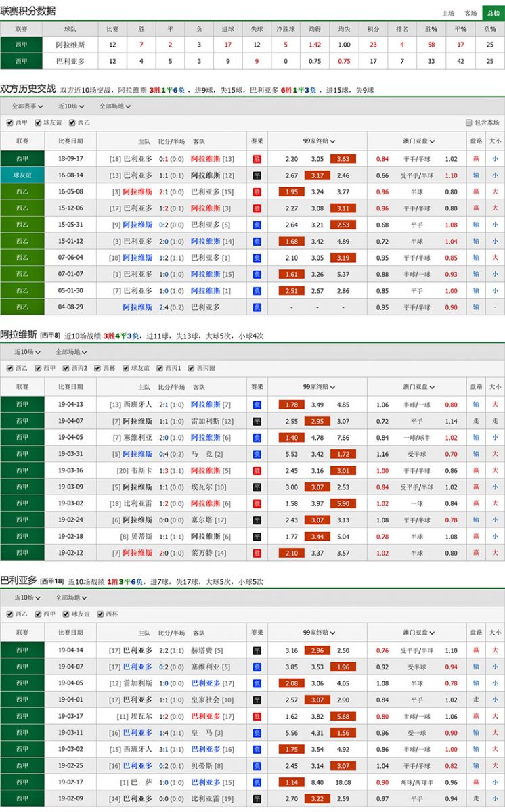
Task: Click highlighted odds 5.90 in 比利亚雷 row
Action: 343,503
